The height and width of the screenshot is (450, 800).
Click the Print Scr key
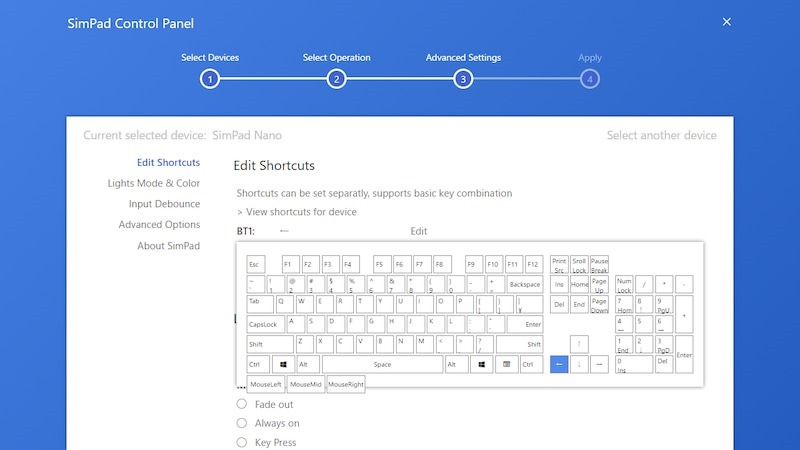pos(559,264)
